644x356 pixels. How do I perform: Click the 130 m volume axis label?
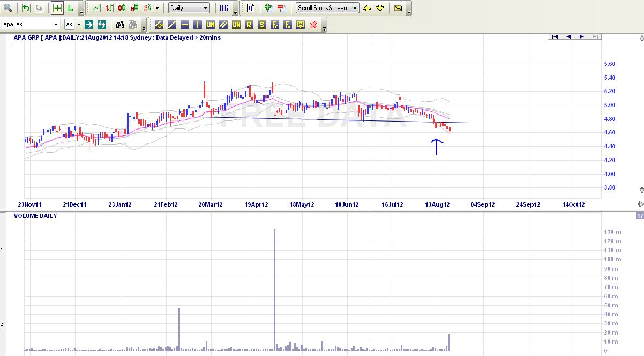(x=613, y=232)
